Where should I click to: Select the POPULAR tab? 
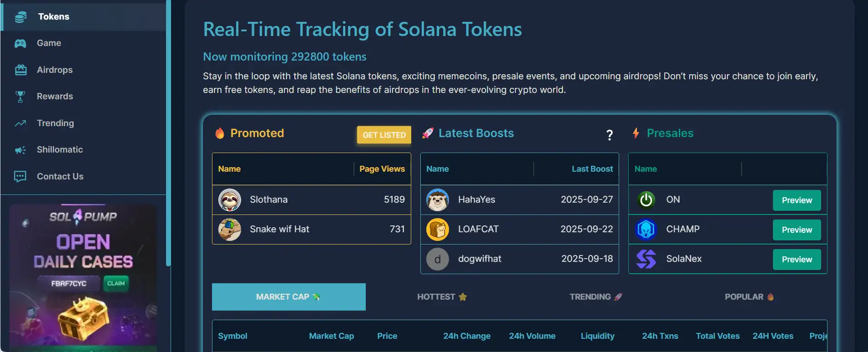(x=749, y=297)
